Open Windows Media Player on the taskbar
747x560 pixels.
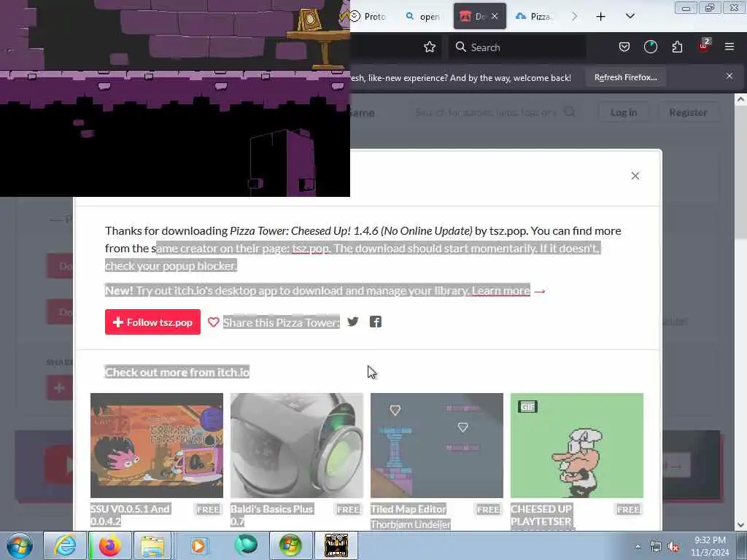(198, 545)
